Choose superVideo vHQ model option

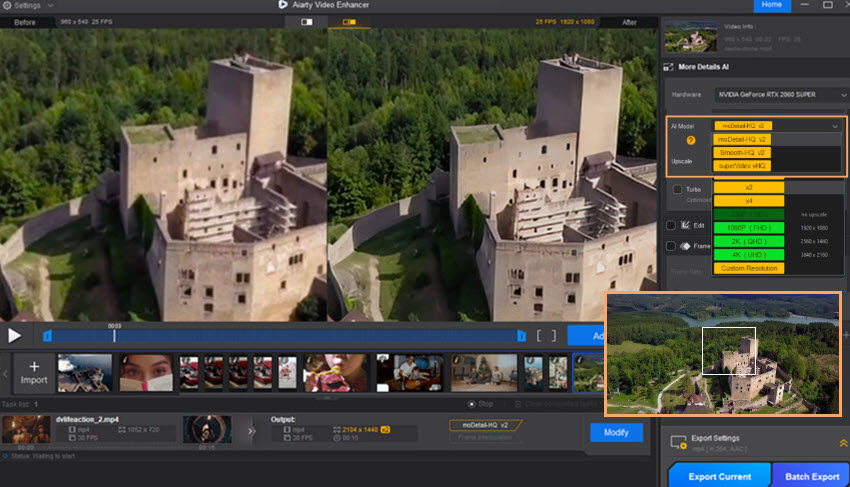(742, 165)
